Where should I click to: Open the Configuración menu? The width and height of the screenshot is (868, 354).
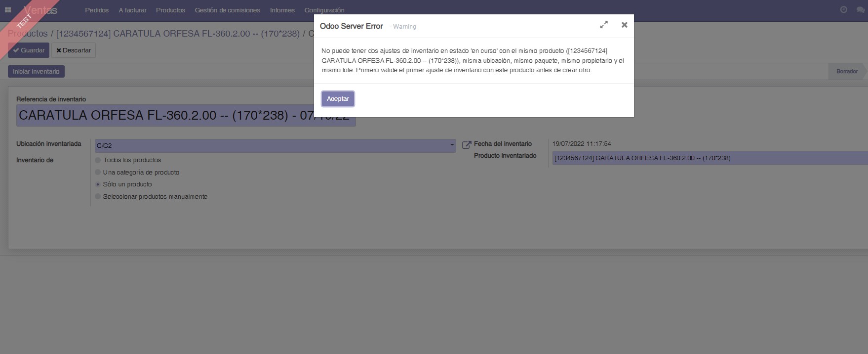tap(324, 10)
